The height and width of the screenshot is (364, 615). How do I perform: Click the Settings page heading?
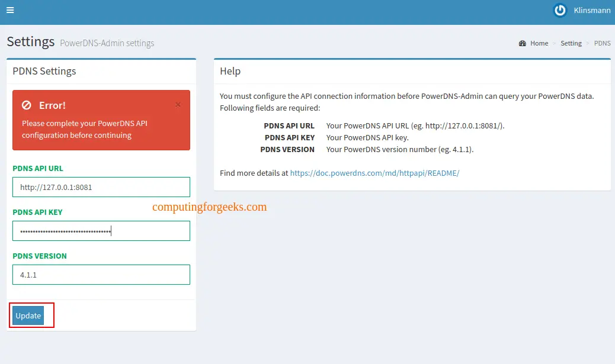[x=30, y=41]
